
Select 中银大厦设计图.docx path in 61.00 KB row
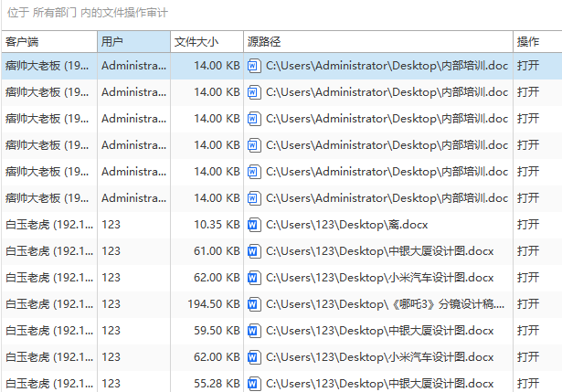380,251
